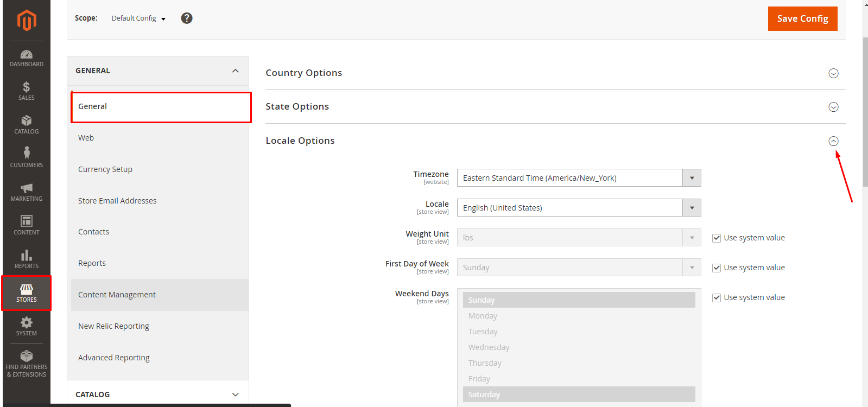Select the Contacts tab
The image size is (868, 407).
(160, 232)
